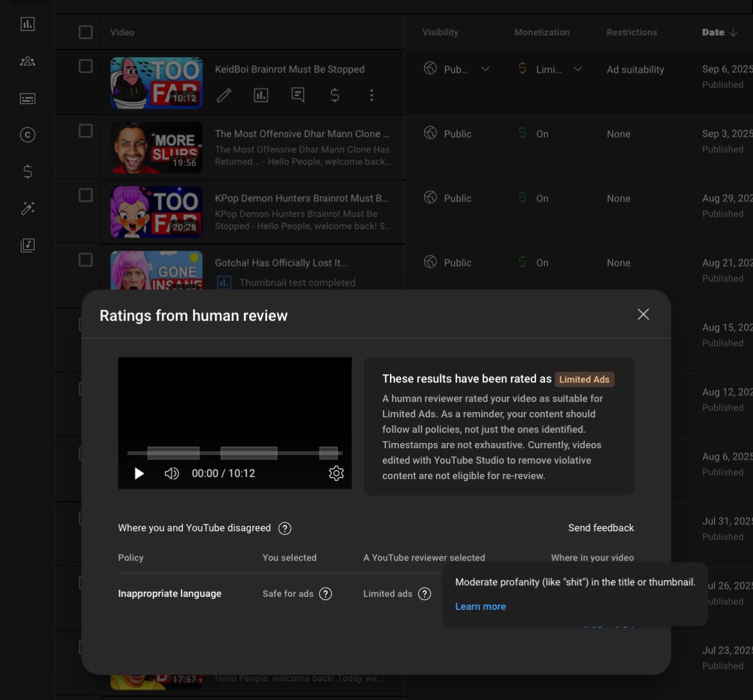Image resolution: width=753 pixels, height=700 pixels.
Task: Open video player settings gear
Action: coord(336,473)
